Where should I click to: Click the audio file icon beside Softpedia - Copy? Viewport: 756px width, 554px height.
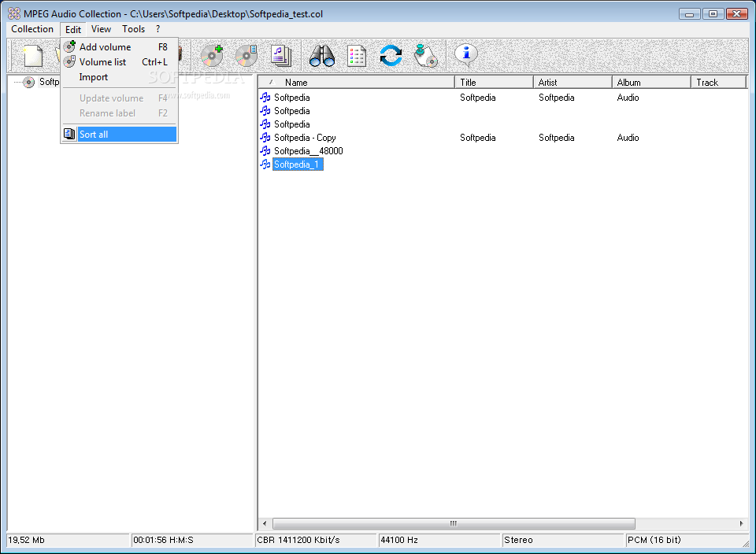coord(265,137)
